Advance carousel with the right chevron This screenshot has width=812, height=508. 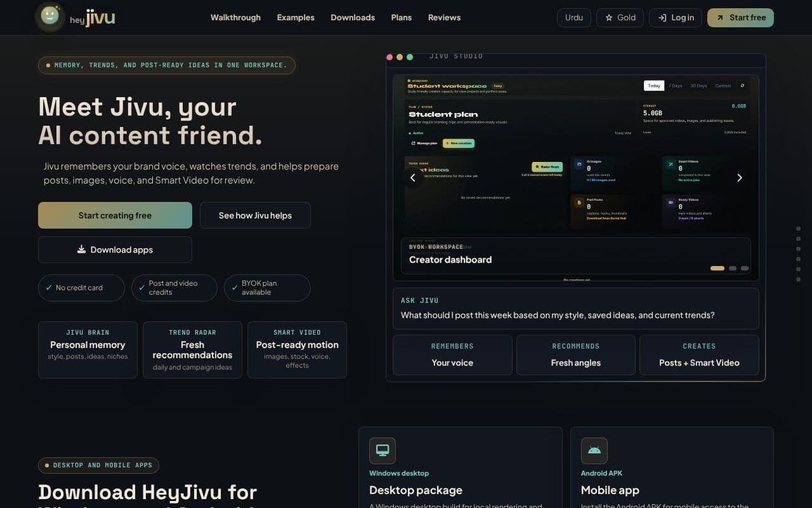pos(739,178)
